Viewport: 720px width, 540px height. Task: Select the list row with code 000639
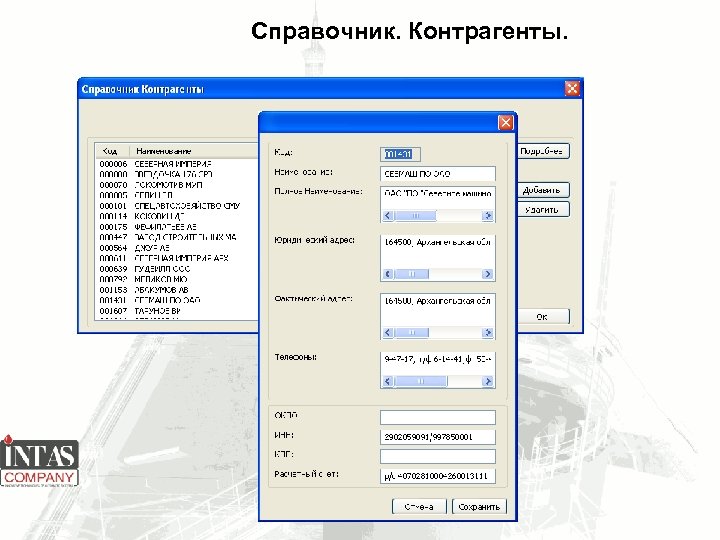[178, 269]
